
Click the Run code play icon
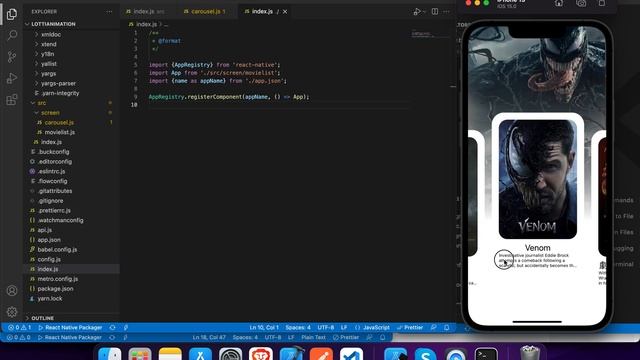[416, 11]
